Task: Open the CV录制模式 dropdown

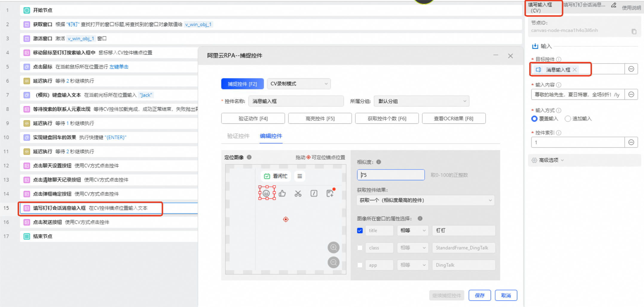Action: click(299, 84)
